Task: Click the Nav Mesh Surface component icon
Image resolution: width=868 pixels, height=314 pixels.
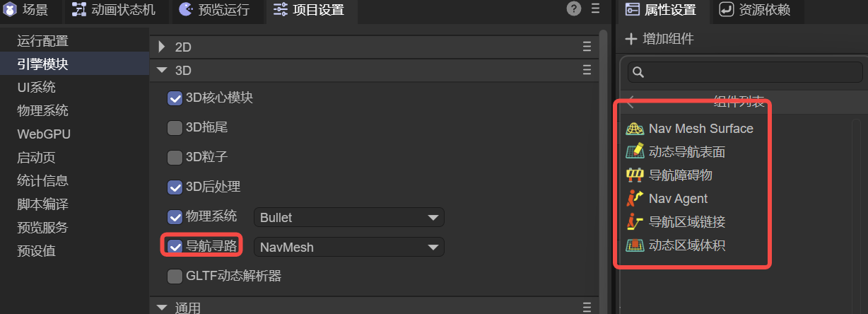Action: 635,129
